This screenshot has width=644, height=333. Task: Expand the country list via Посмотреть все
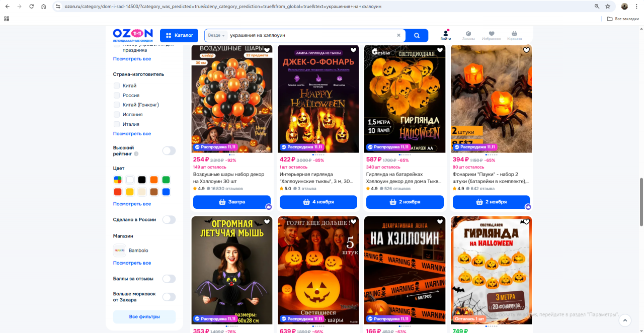pyautogui.click(x=132, y=134)
